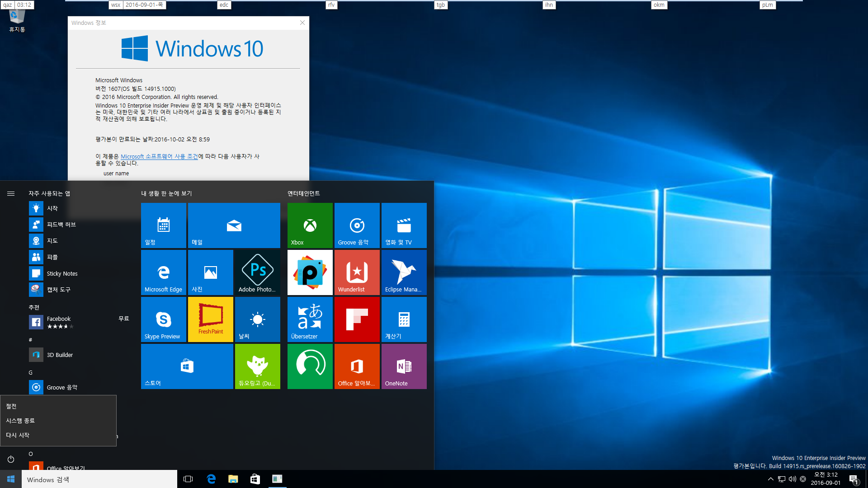Focus the Windows 검색 search box
The width and height of the screenshot is (868, 488).
(99, 479)
